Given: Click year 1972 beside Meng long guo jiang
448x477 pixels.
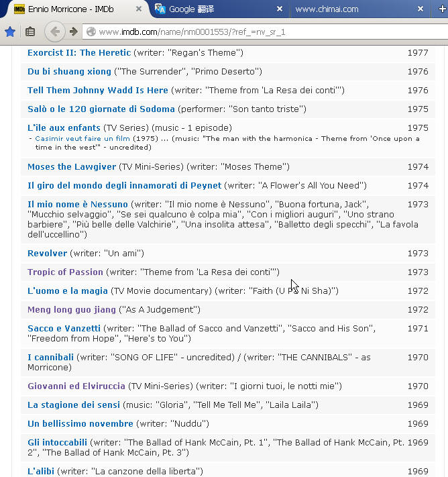Looking at the screenshot, I should (x=418, y=310).
